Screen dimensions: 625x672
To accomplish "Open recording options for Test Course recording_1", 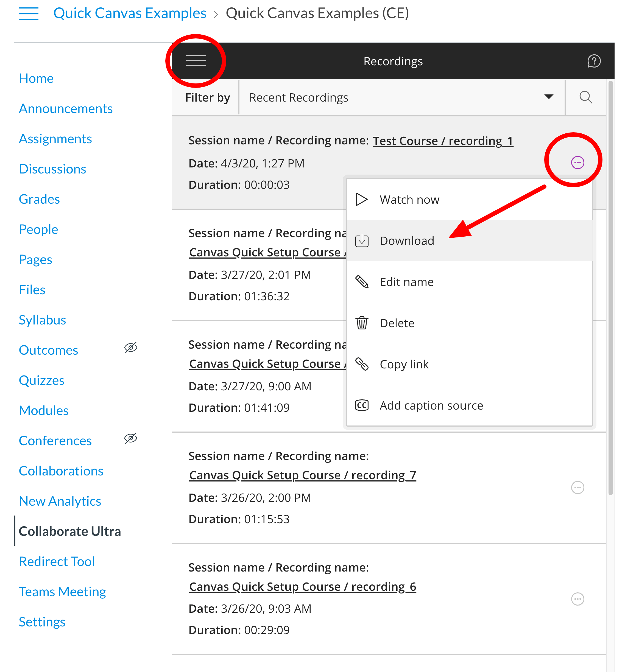I will tap(578, 163).
